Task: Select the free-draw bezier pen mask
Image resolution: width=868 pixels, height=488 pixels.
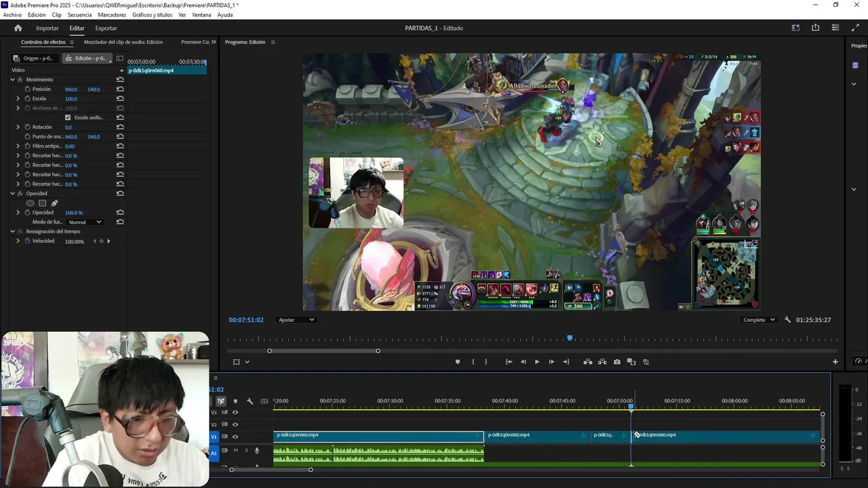Action: pos(54,203)
